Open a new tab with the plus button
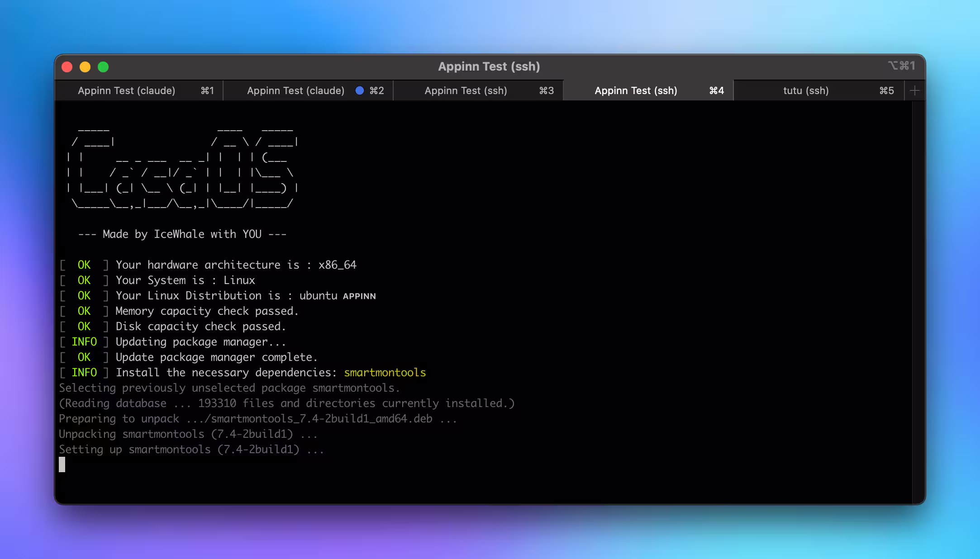 coord(914,90)
